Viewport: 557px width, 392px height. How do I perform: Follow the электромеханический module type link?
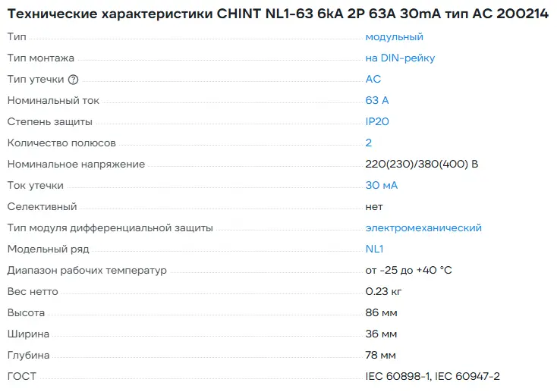coord(423,227)
